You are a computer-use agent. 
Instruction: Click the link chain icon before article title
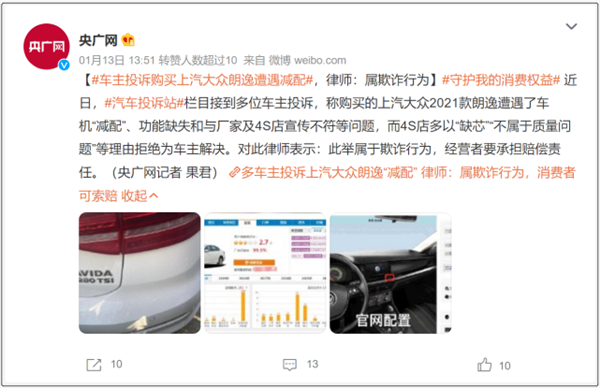[234, 173]
